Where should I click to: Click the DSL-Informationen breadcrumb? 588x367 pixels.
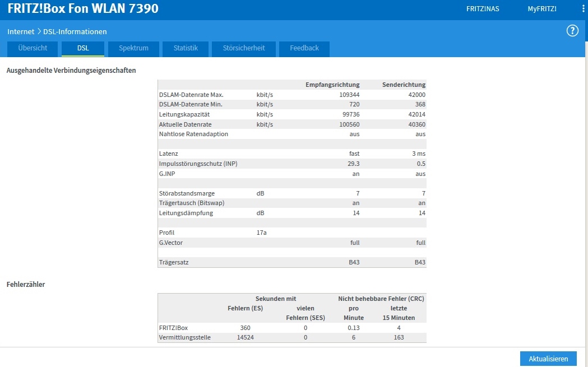tap(75, 31)
